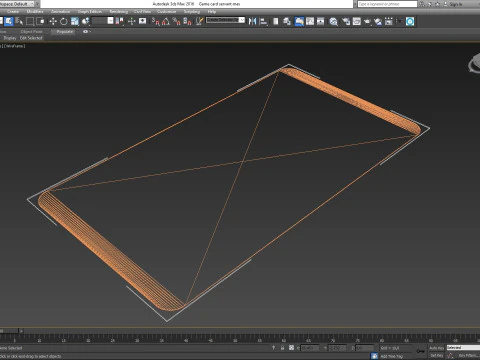Select the Rectangular Selection Region icon
Image resolution: width=480 pixels, height=360 pixels.
pos(30,22)
